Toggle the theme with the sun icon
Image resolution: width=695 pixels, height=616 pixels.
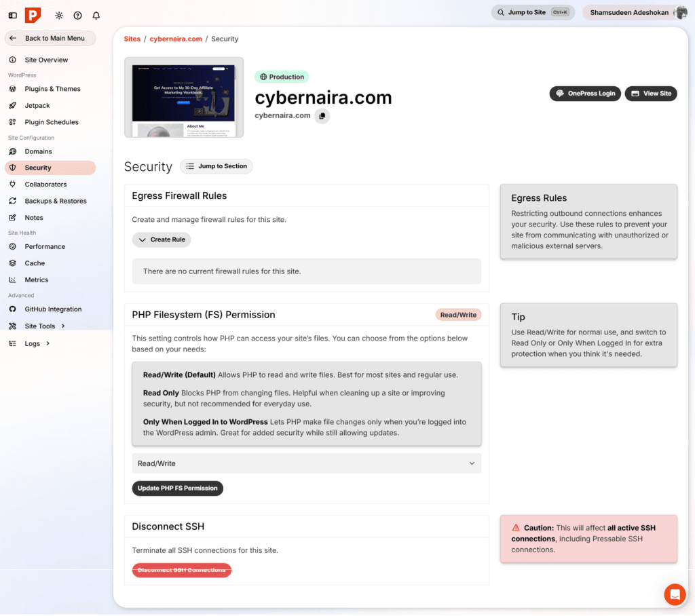(60, 15)
